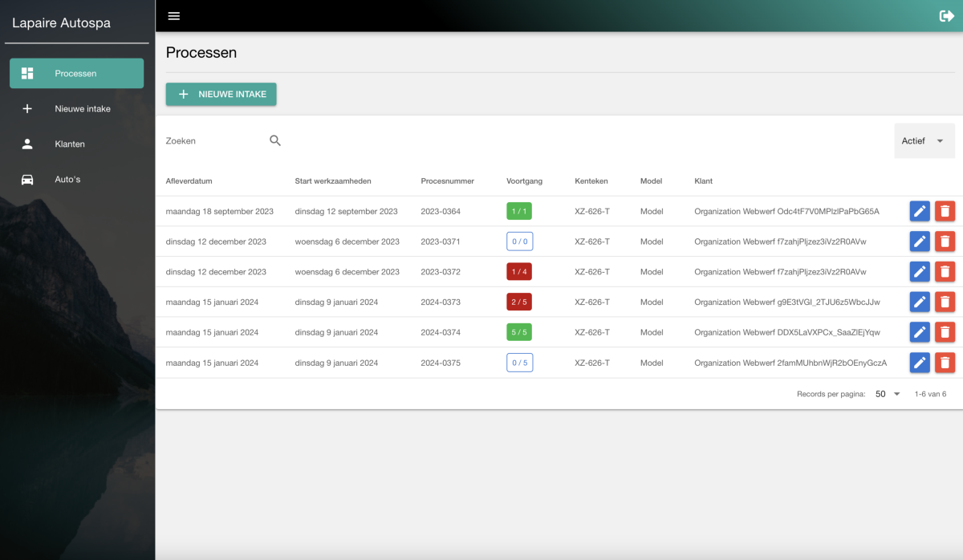Sort by the Afleverdatum column header

(x=189, y=181)
